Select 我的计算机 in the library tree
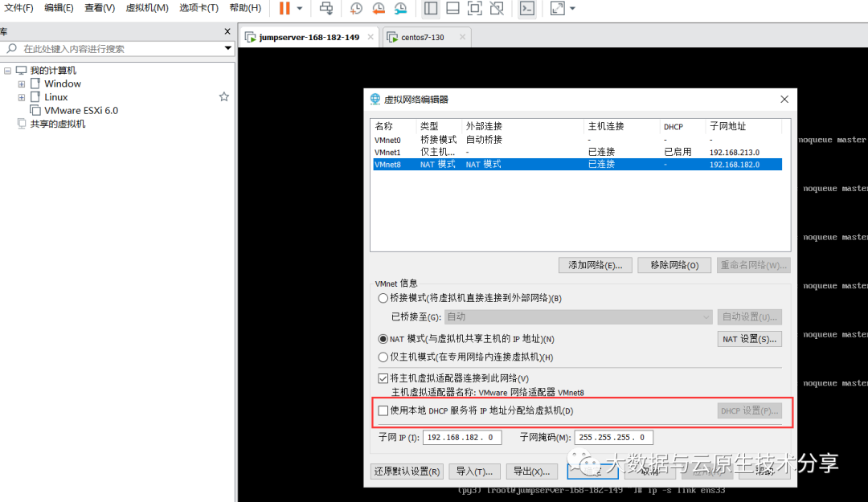Image resolution: width=868 pixels, height=502 pixels. (x=53, y=71)
